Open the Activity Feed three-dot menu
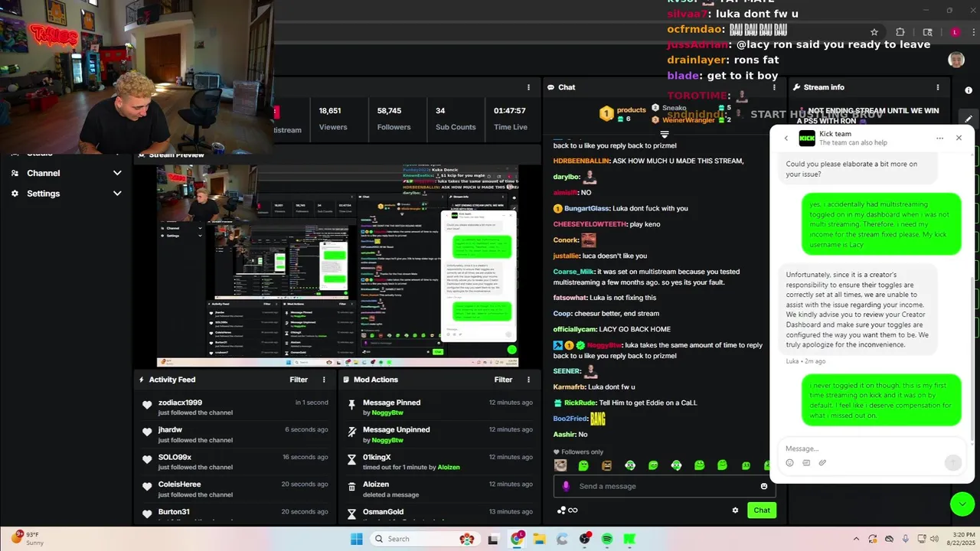 tap(324, 380)
